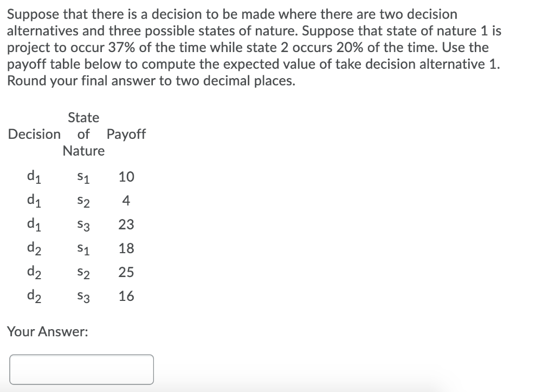
Task: Select the first d2 row label
Action: (x=34, y=248)
